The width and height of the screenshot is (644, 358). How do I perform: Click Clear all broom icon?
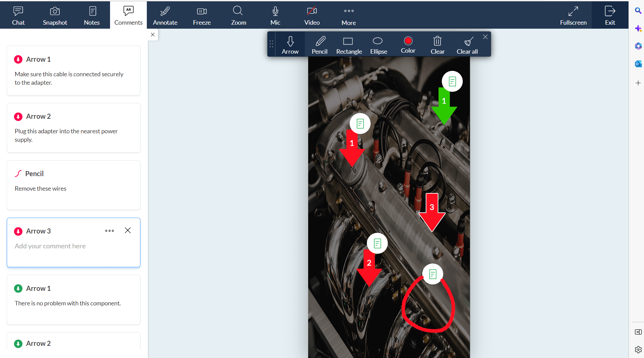(x=467, y=45)
